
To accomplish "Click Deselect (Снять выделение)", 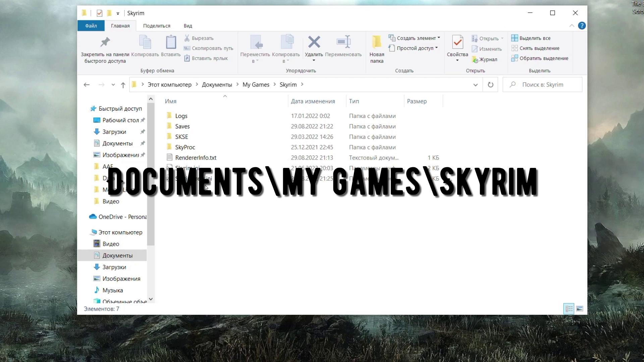I will (535, 48).
